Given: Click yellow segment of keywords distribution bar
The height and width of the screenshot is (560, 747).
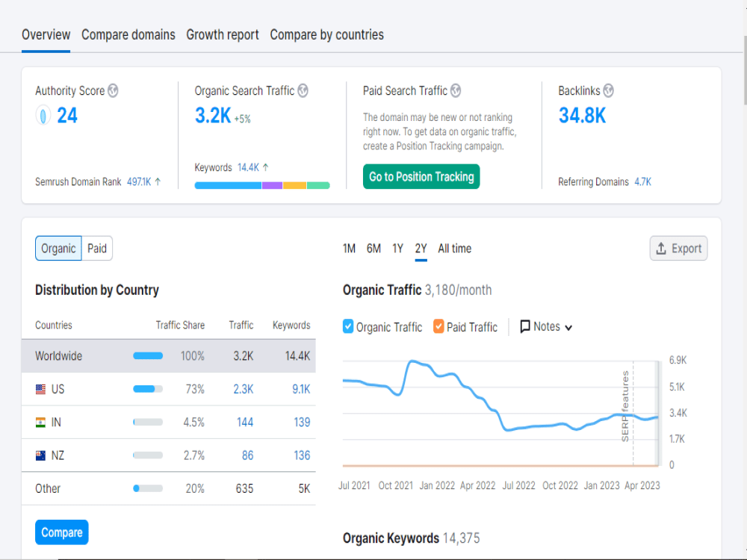Looking at the screenshot, I should click(295, 185).
